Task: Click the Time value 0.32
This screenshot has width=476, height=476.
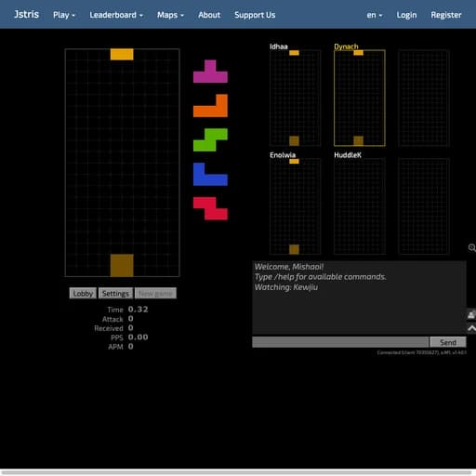Action: pos(139,310)
